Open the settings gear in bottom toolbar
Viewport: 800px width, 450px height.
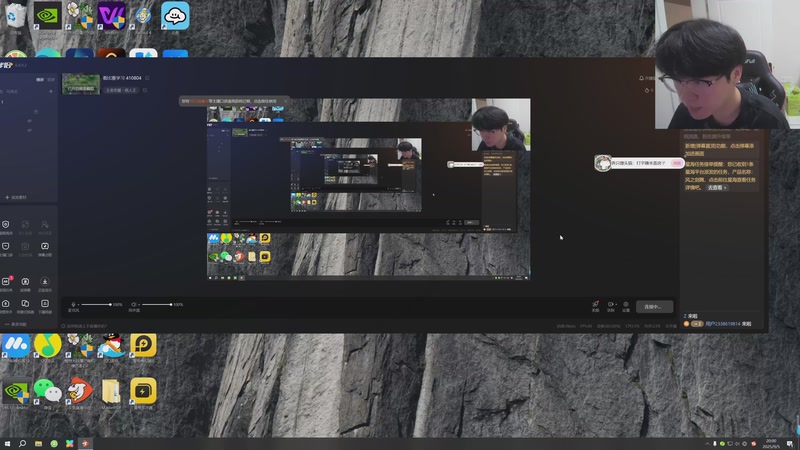click(x=626, y=304)
